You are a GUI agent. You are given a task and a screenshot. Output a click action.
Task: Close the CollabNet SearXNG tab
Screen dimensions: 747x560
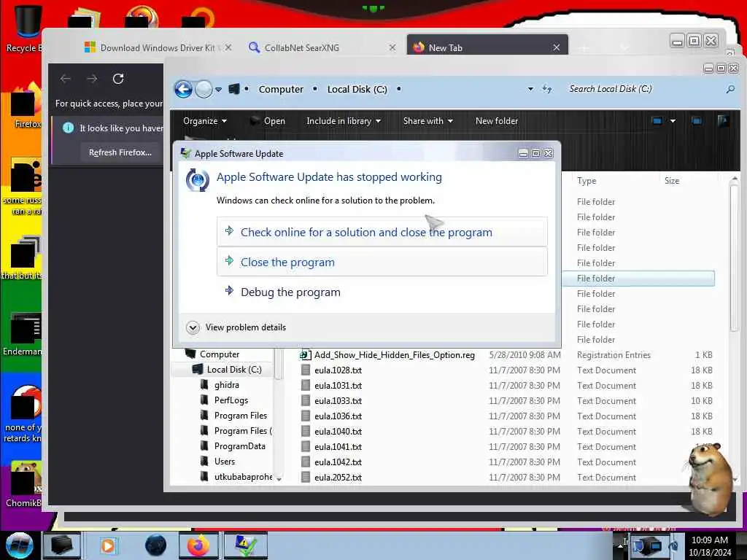click(x=392, y=47)
